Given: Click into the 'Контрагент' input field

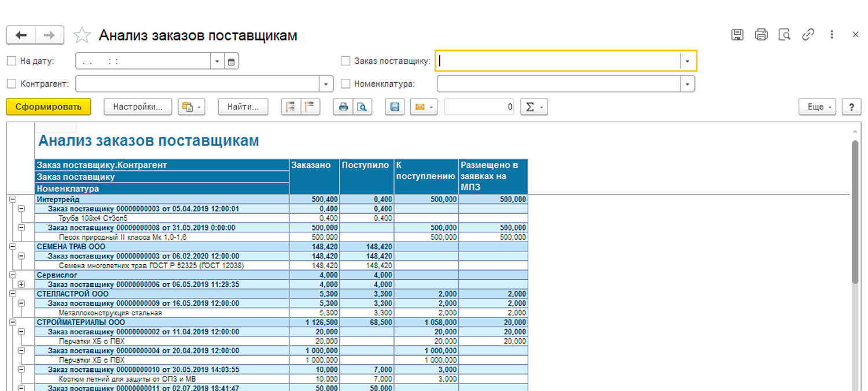Looking at the screenshot, I should pos(198,84).
